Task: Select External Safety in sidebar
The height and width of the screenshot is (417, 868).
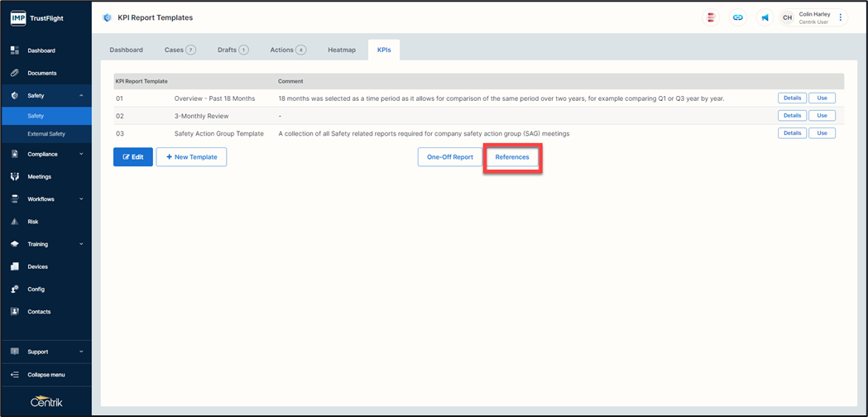Action: 46,134
